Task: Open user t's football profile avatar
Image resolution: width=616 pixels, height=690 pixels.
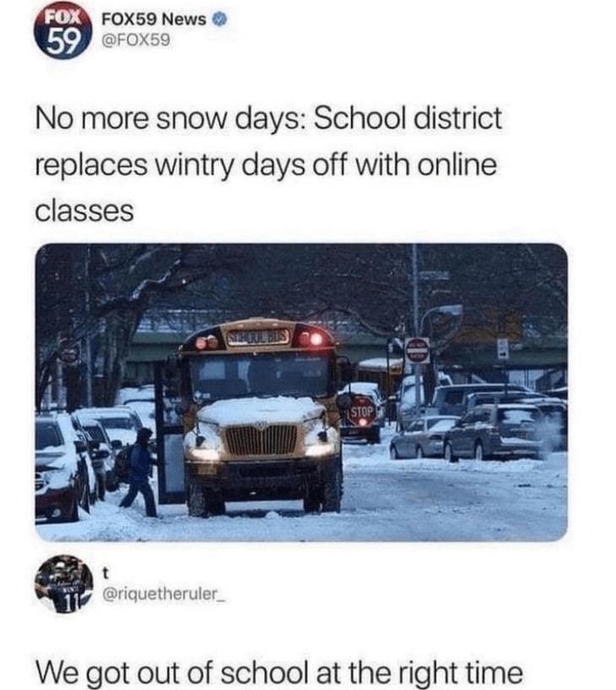Action: 63,585
